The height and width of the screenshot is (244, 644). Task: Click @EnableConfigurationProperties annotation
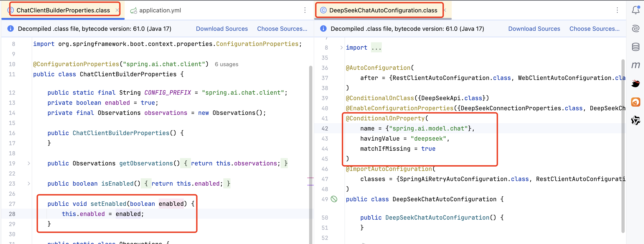tap(400, 108)
